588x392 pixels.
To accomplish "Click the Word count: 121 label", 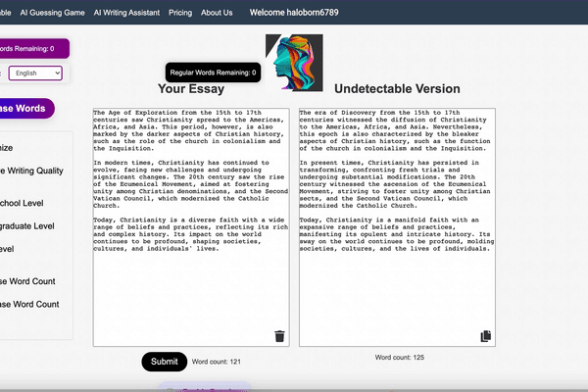I will pos(217,363).
